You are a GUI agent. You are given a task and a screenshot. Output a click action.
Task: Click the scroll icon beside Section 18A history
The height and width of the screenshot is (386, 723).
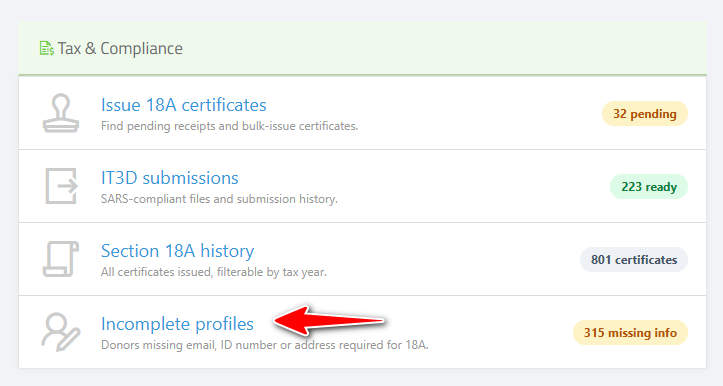(x=61, y=259)
